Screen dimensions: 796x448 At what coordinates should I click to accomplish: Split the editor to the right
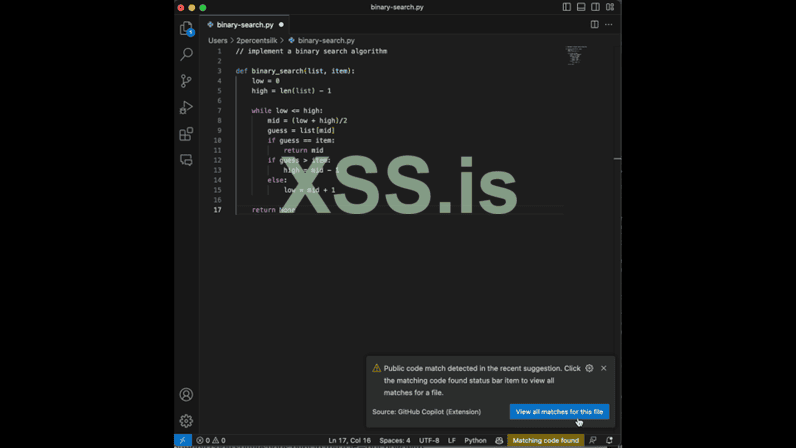coord(594,24)
